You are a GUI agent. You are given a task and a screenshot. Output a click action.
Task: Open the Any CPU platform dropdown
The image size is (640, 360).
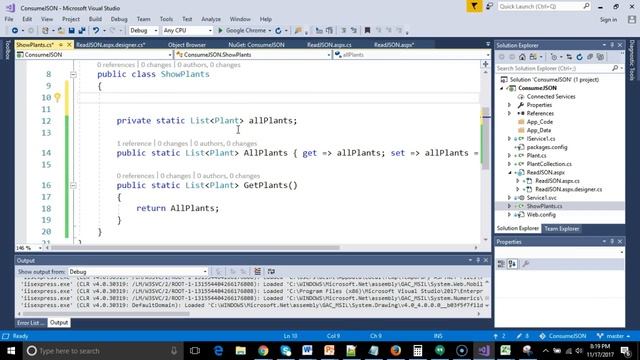pyautogui.click(x=187, y=31)
